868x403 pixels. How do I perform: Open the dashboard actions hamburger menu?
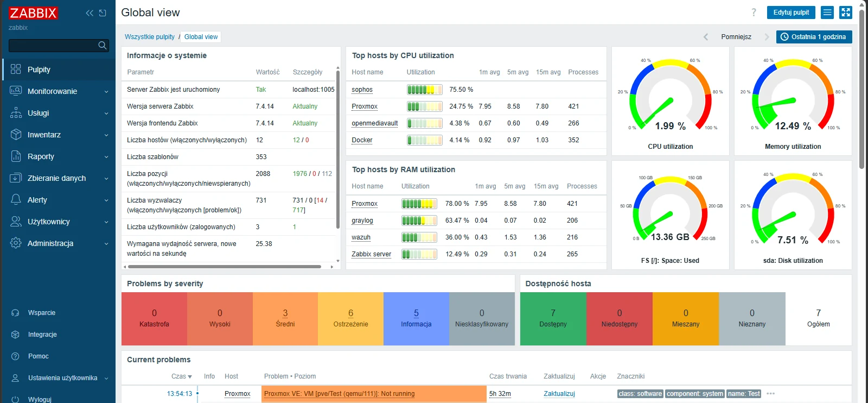click(827, 12)
